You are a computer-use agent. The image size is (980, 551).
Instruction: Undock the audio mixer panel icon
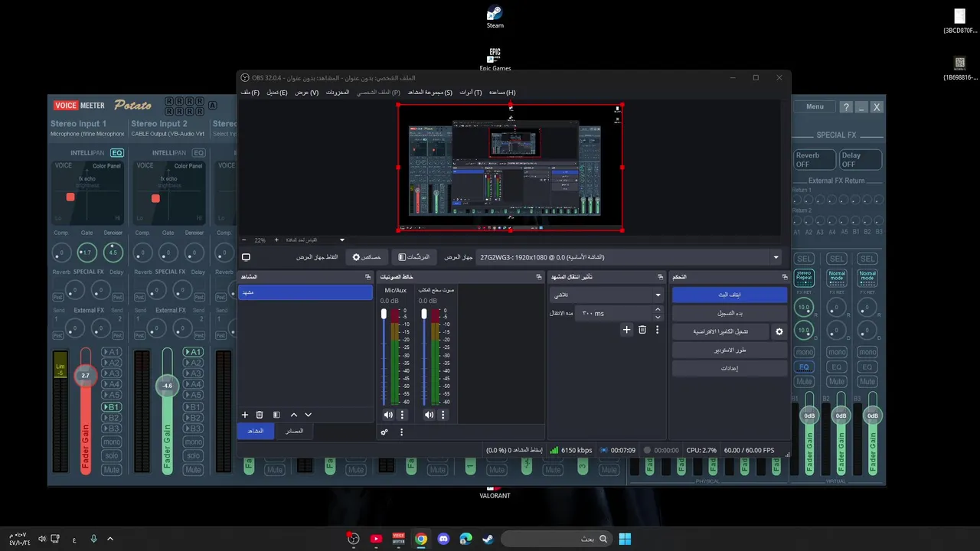(538, 276)
